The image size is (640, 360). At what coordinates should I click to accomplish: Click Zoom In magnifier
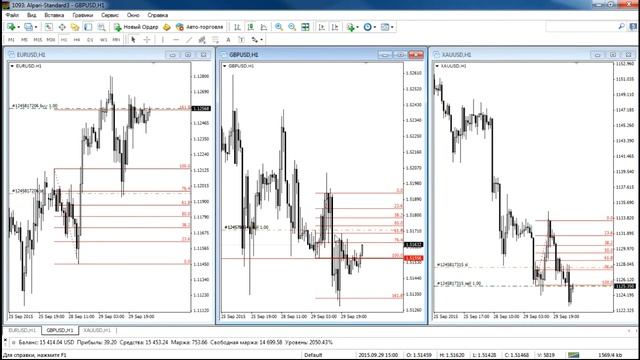point(279,27)
